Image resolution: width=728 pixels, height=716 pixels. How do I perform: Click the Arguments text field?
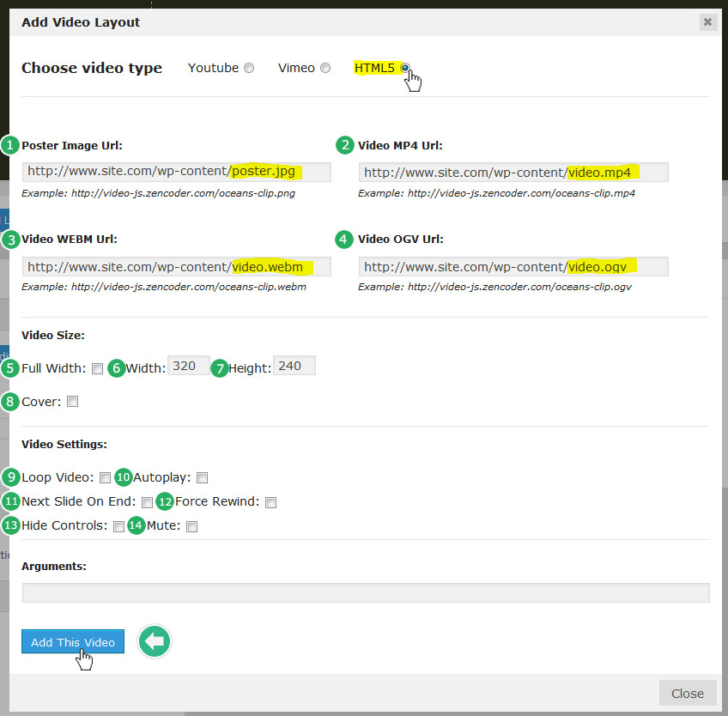pos(365,592)
